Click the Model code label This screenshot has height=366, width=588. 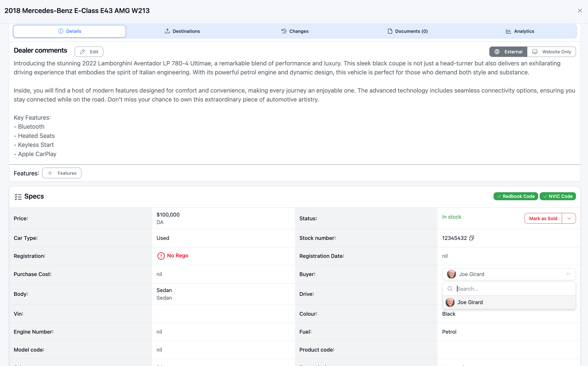[x=29, y=350]
